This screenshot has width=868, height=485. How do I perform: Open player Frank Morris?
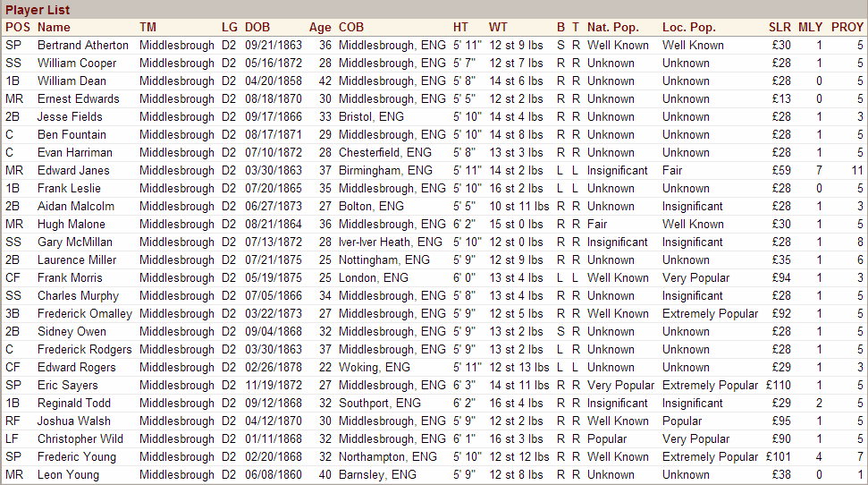(x=70, y=277)
